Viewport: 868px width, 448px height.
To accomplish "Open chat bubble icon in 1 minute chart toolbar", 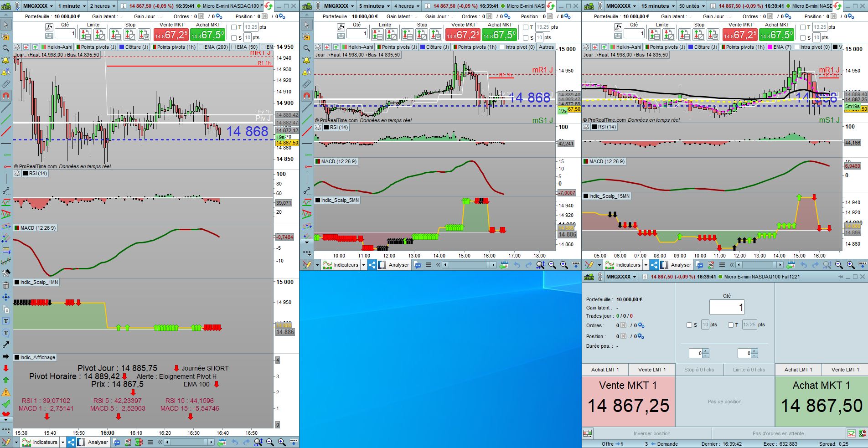I will tap(117, 442).
